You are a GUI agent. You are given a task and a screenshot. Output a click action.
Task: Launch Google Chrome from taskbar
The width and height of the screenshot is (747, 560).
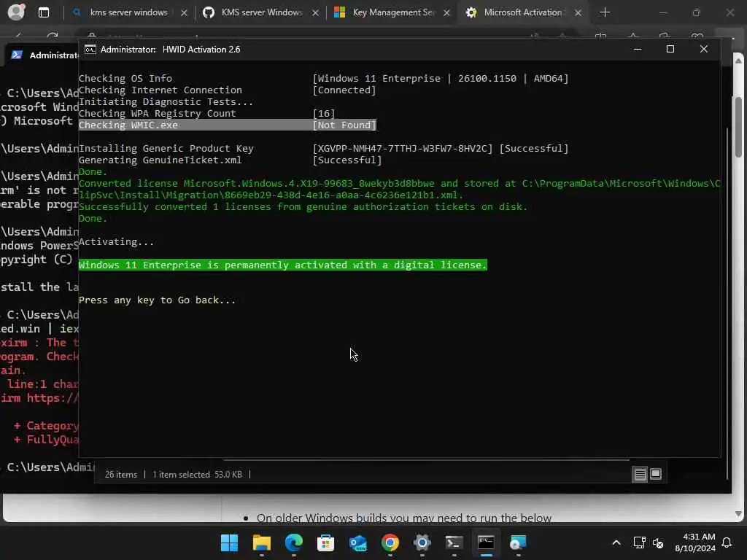390,542
